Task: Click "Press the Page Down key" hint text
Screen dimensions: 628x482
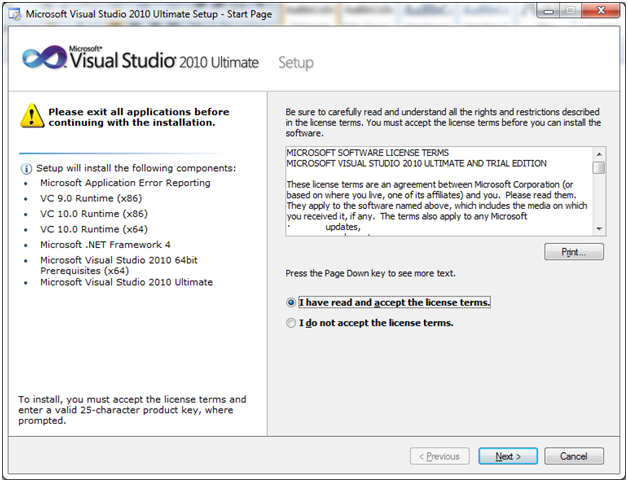Action: click(370, 273)
